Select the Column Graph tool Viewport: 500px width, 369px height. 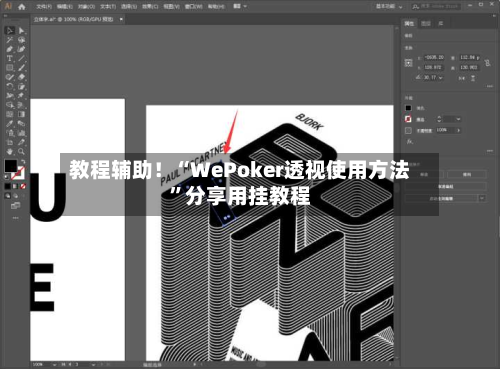coord(21,133)
